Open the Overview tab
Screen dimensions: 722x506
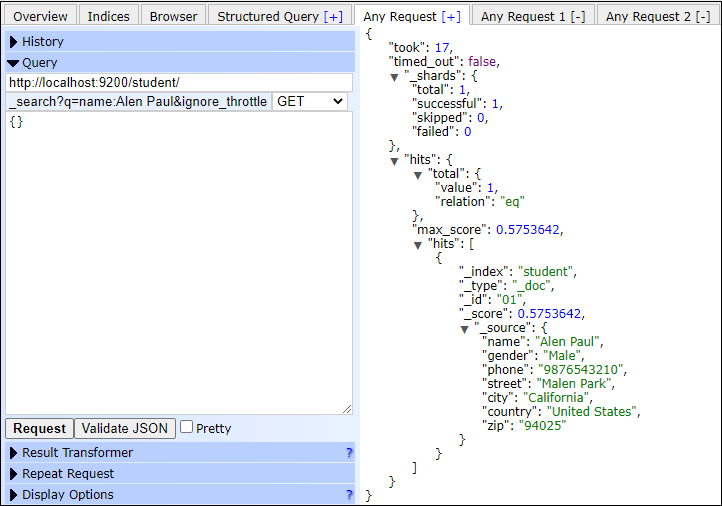pyautogui.click(x=40, y=16)
